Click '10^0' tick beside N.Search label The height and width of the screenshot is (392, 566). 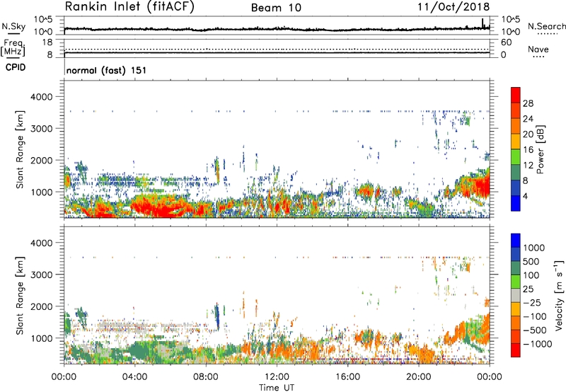click(x=510, y=32)
